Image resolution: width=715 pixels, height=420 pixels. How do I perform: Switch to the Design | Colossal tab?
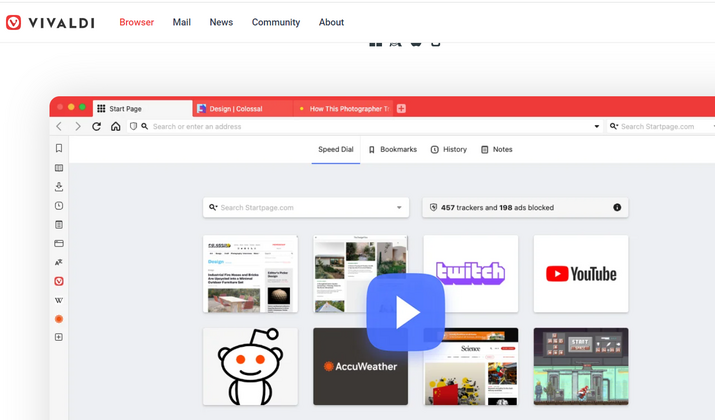click(x=243, y=109)
